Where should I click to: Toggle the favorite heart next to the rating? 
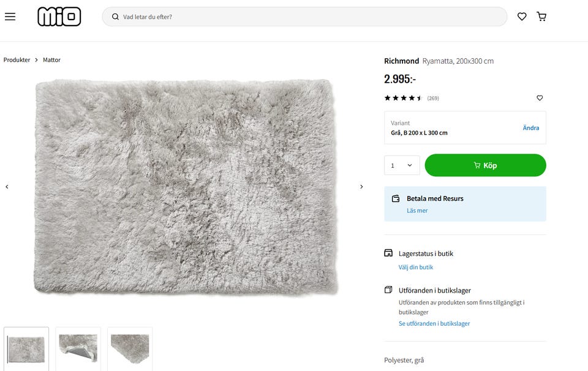[540, 98]
